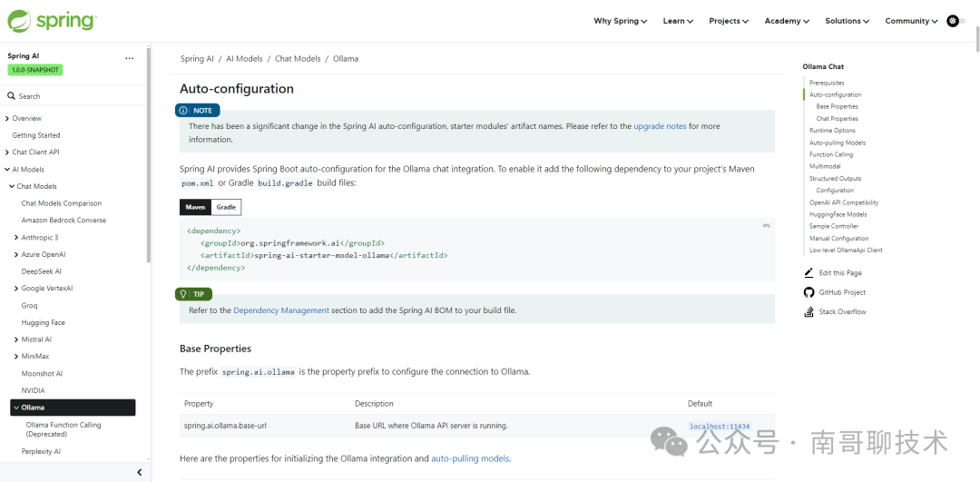Screen dimensions: 980x482
Task: Jump to Function Calling in outline
Action: [x=831, y=154]
